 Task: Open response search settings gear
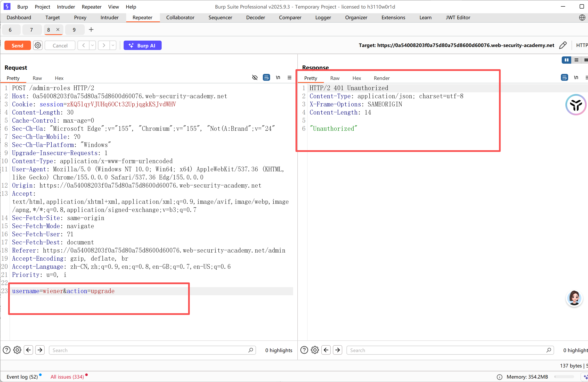(315, 350)
